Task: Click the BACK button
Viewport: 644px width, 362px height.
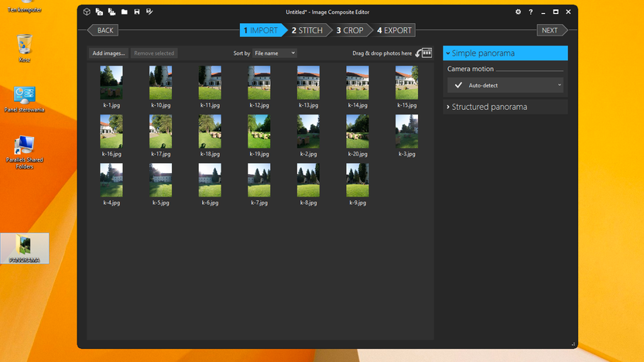Action: (x=103, y=30)
